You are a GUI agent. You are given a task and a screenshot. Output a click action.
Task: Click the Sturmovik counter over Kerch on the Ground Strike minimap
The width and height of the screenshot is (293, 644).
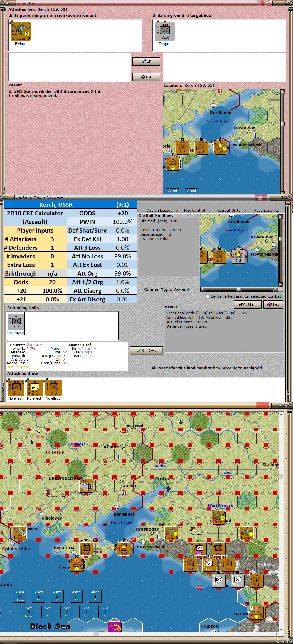click(220, 148)
